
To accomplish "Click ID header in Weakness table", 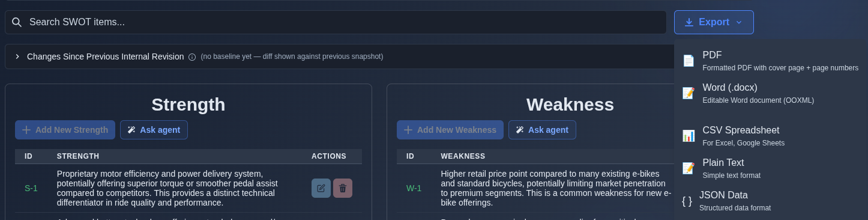I will coord(410,156).
